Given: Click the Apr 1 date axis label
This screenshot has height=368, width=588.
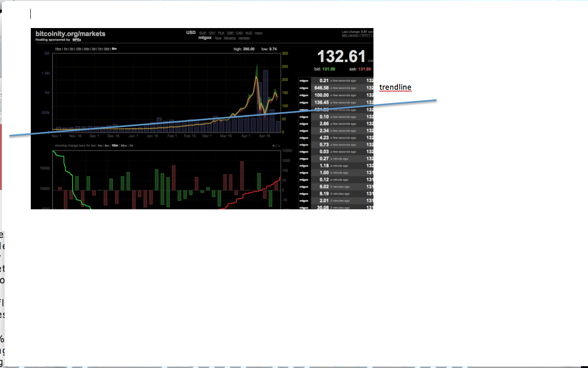Looking at the screenshot, I should [246, 136].
